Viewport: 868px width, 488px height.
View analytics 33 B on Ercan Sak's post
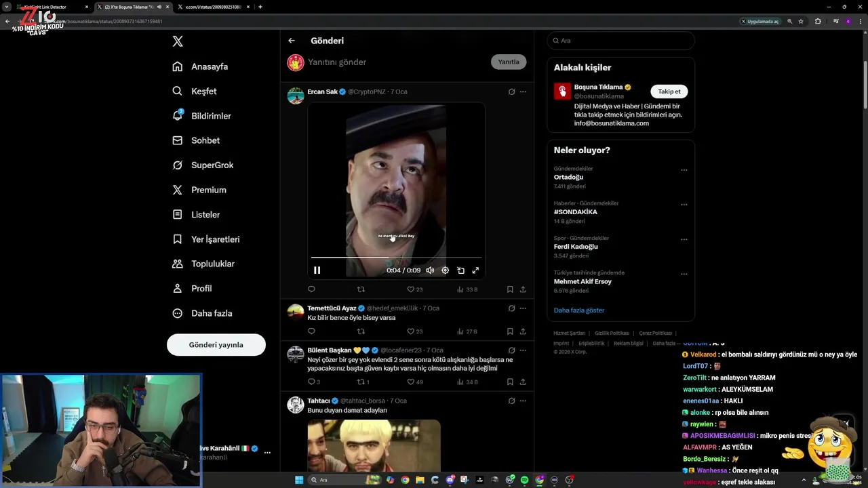coord(467,289)
